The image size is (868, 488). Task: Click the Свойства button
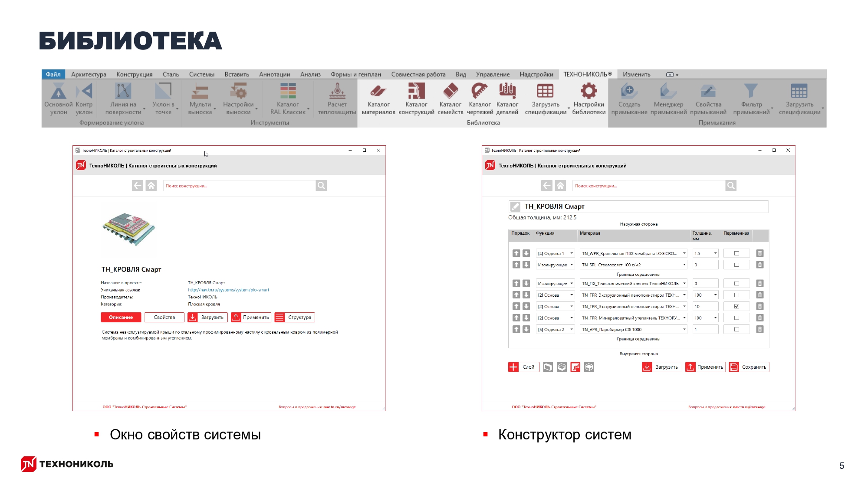[164, 318]
